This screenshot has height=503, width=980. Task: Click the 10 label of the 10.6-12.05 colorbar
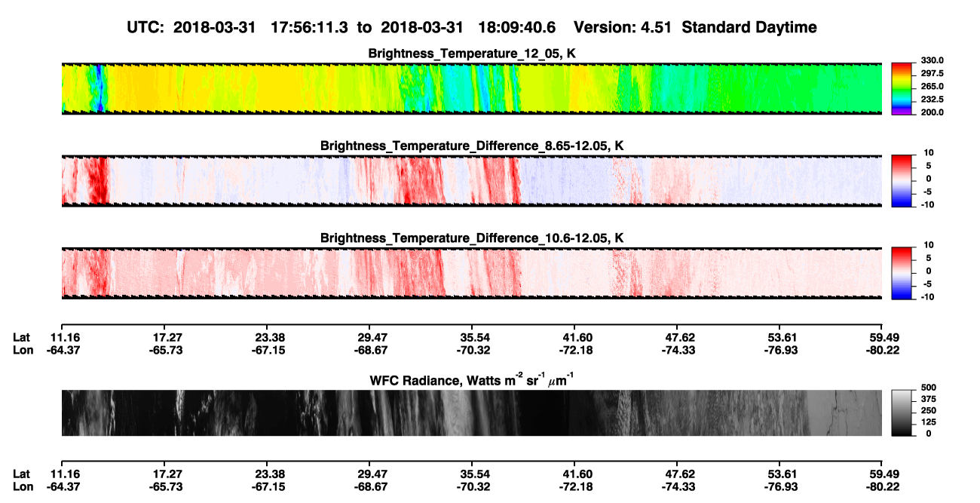(929, 244)
